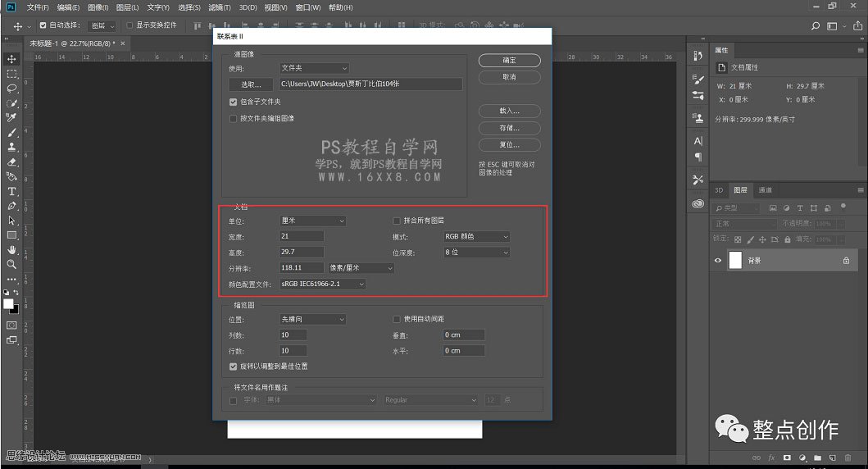Click the 复位... button
Viewport: 868px width, 469px height.
click(509, 144)
